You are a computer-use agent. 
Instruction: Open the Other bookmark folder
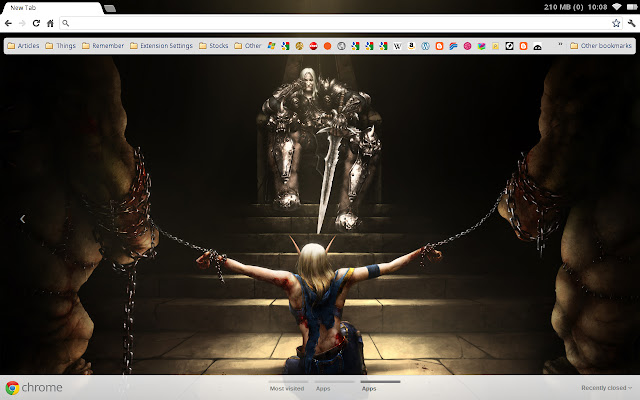[x=248, y=46]
